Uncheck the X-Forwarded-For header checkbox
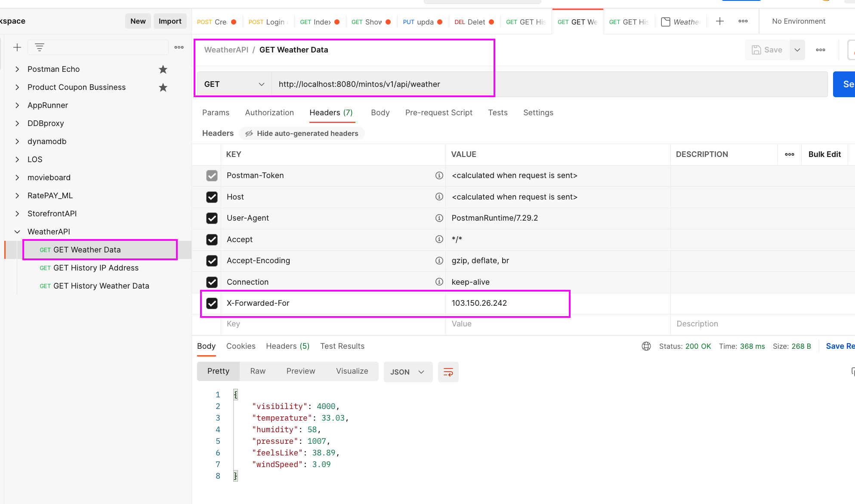855x504 pixels. (x=212, y=303)
